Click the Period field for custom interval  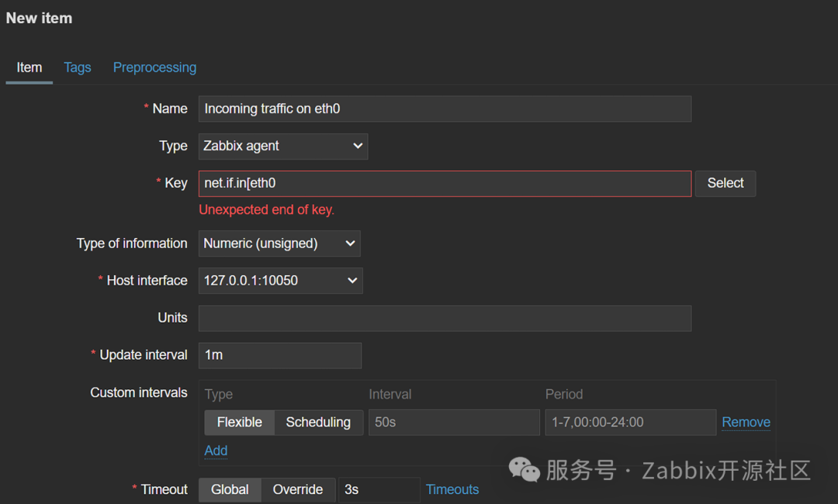[630, 423]
